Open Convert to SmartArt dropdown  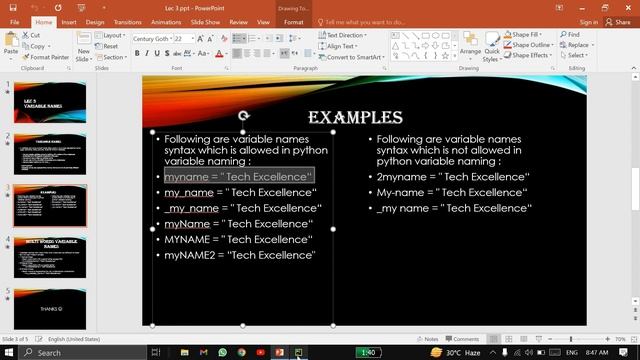point(352,57)
